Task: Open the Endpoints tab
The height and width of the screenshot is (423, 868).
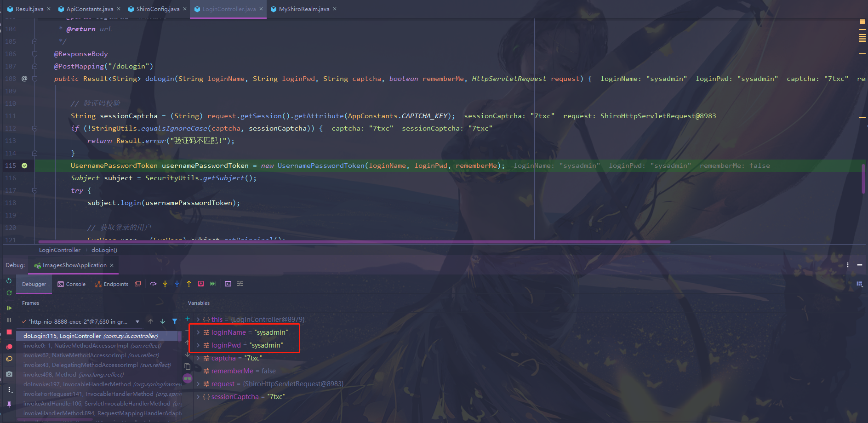Action: click(111, 284)
